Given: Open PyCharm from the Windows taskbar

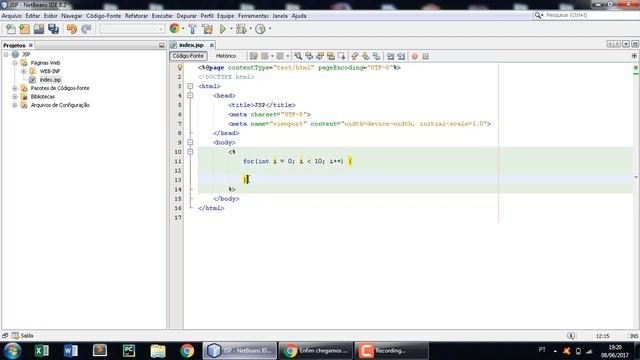Looking at the screenshot, I should pos(129,351).
